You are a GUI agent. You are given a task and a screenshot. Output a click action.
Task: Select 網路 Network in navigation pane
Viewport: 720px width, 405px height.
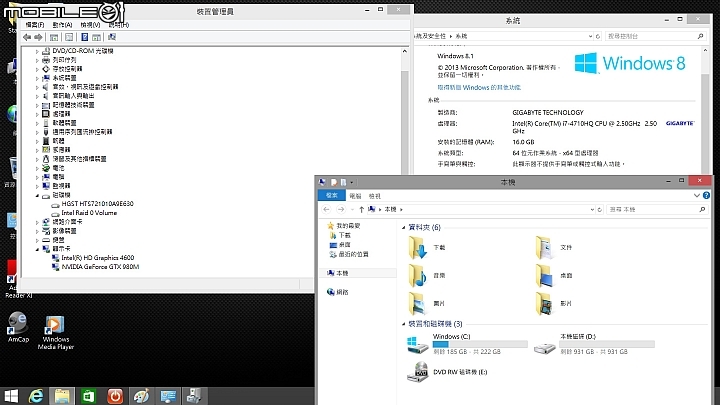(x=342, y=292)
